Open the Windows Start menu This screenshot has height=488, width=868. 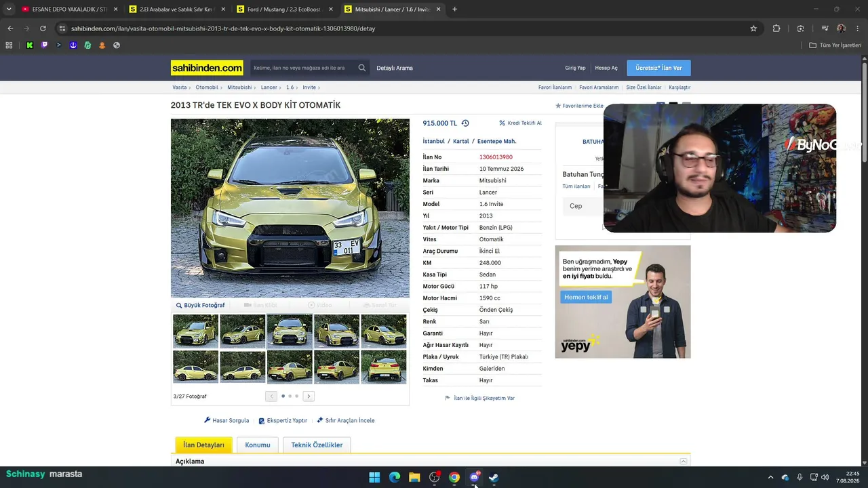click(x=374, y=477)
